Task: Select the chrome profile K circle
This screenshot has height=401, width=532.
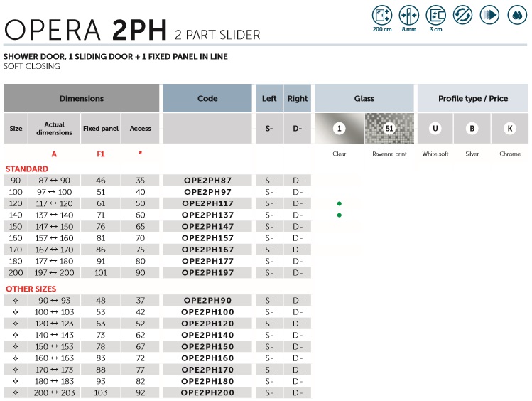Action: [509, 129]
